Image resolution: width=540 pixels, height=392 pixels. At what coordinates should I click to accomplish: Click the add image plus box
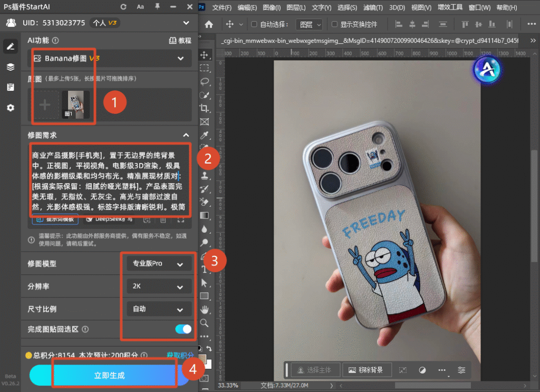pyautogui.click(x=45, y=104)
